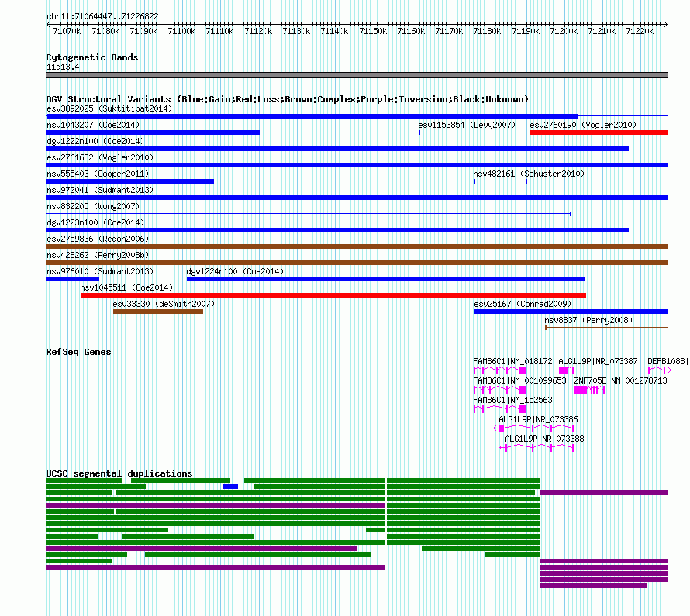Open nsv482161 (Schuster2010) variant feature
Viewport: 690px width, 616px height.
(500, 181)
